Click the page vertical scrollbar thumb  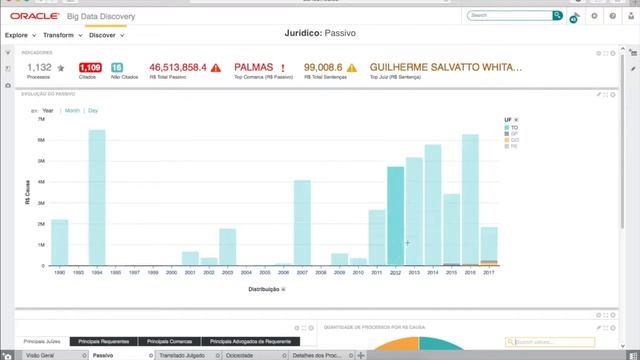(622, 141)
